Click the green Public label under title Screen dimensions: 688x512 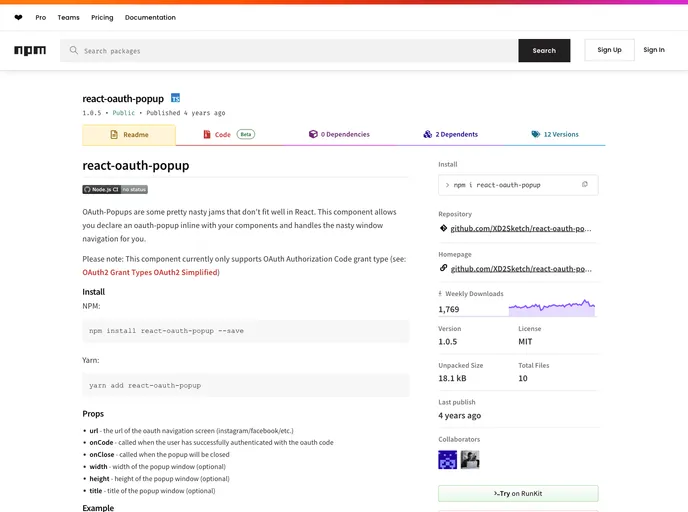click(124, 113)
